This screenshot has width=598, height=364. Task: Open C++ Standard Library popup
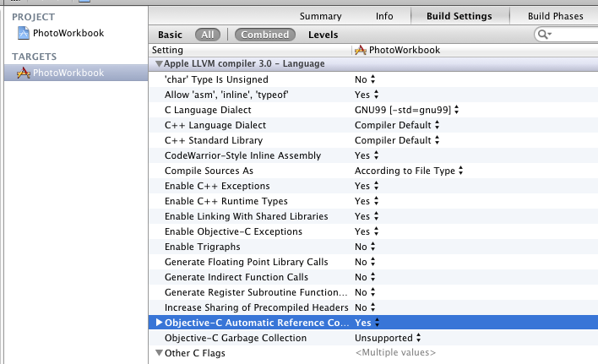click(x=397, y=140)
